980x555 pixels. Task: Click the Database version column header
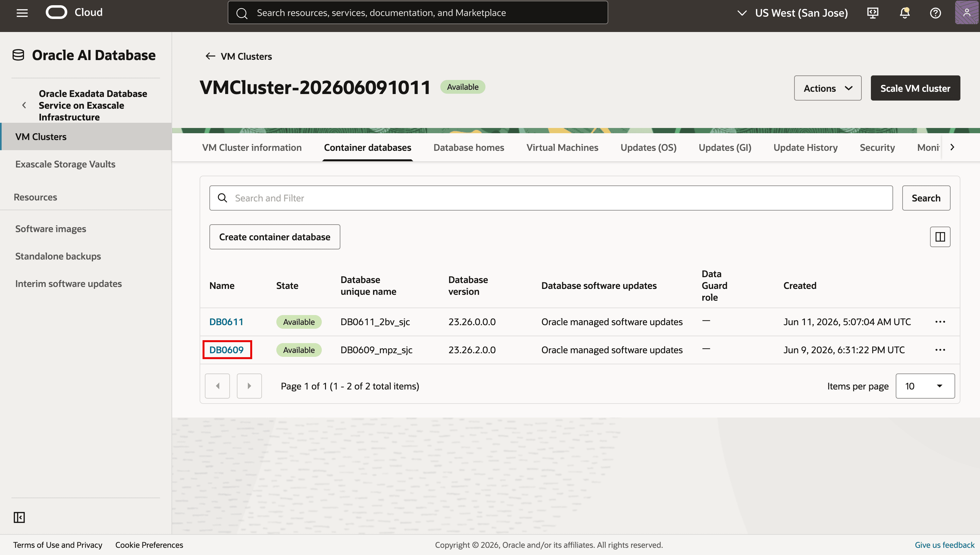[468, 286]
